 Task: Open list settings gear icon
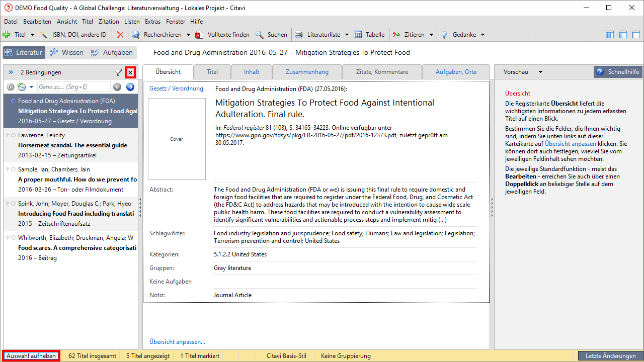click(x=11, y=87)
